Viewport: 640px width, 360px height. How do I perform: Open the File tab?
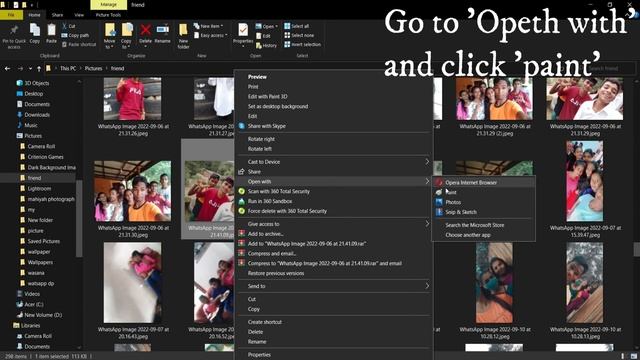(x=11, y=15)
